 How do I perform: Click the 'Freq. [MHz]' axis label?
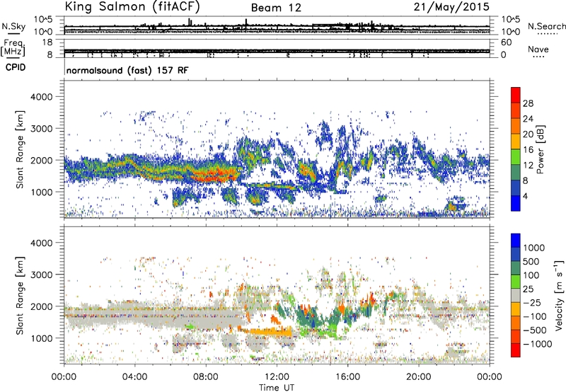pos(13,48)
